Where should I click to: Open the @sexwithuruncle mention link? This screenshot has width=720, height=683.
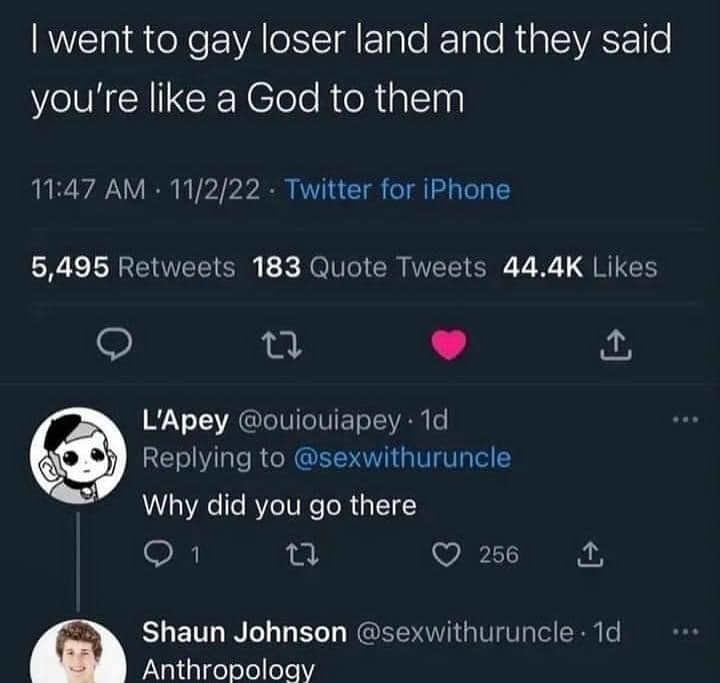(402, 458)
